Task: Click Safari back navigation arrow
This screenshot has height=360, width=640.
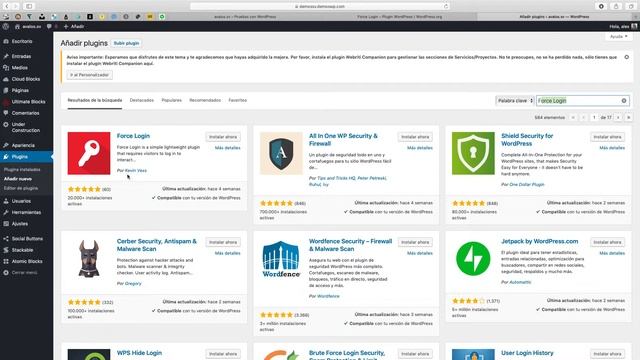Action: coord(7,6)
